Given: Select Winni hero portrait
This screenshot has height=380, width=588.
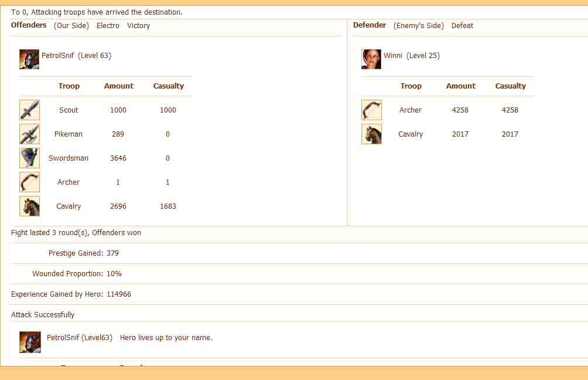Looking at the screenshot, I should [x=371, y=59].
